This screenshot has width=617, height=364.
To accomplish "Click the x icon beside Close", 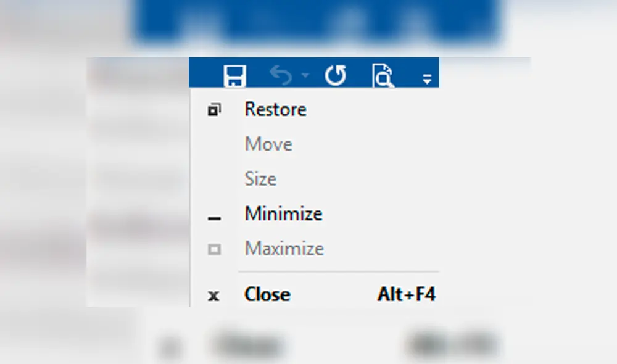I will pos(213,296).
